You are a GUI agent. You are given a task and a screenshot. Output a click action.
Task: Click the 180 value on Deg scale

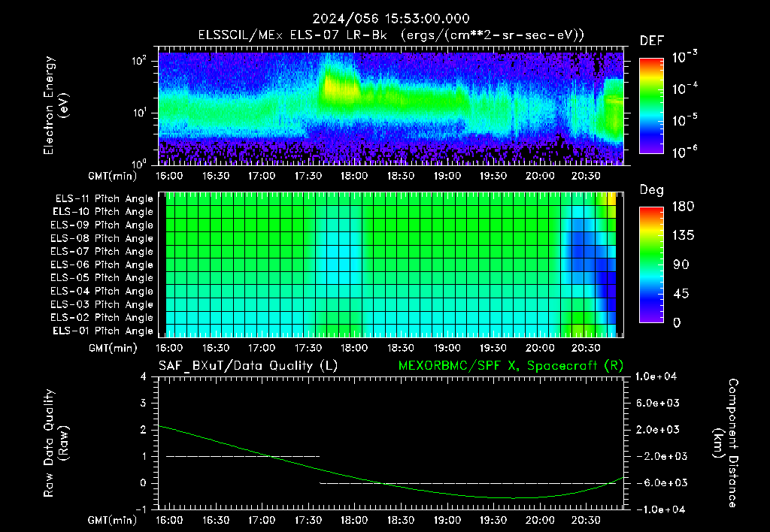point(683,207)
